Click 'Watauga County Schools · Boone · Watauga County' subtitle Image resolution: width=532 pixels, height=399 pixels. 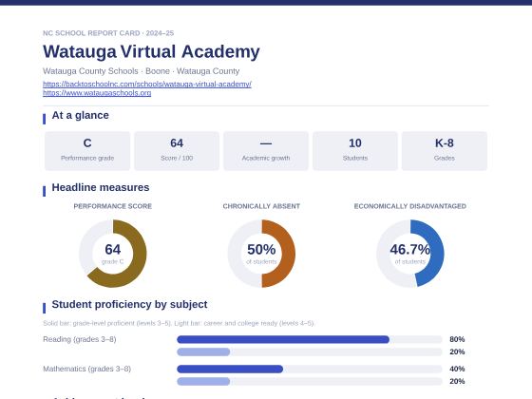click(x=142, y=71)
